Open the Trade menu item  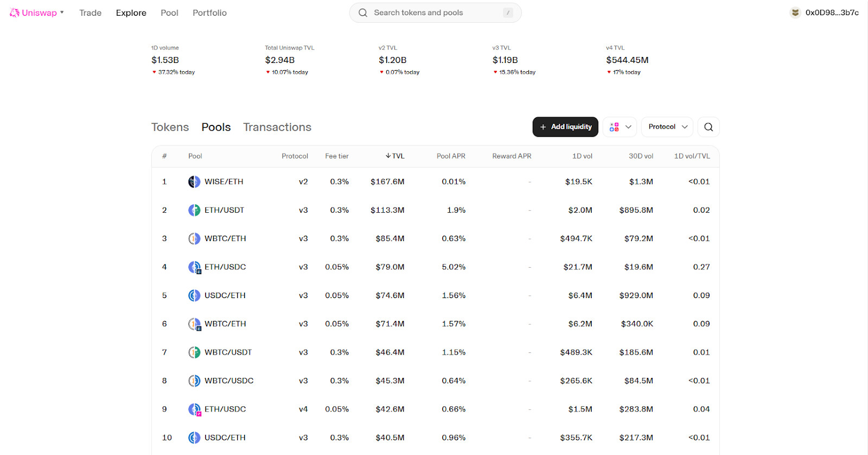90,12
